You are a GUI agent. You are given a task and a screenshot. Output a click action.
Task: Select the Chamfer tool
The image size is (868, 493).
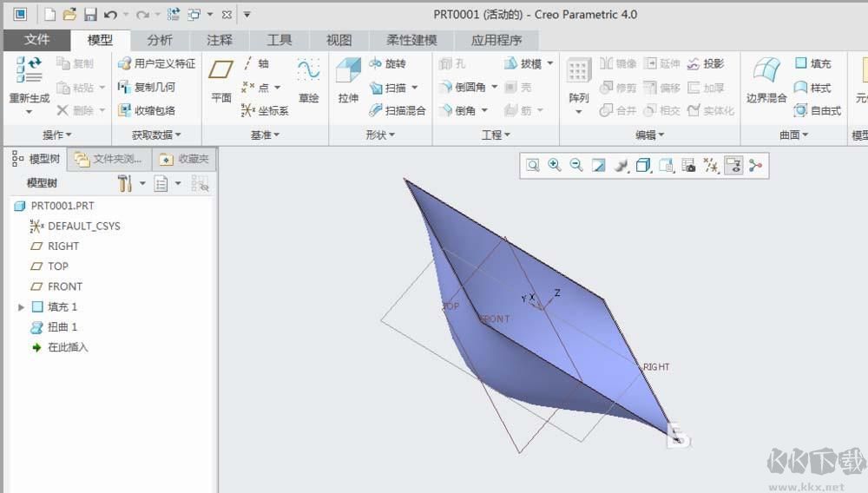click(457, 110)
